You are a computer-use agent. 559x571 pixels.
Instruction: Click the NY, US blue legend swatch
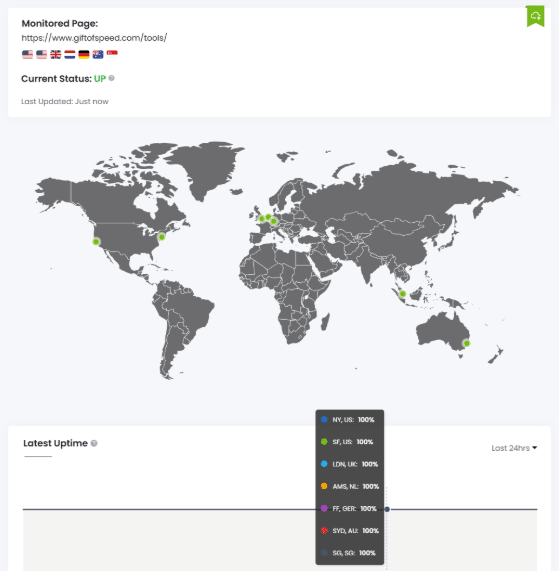(x=324, y=420)
